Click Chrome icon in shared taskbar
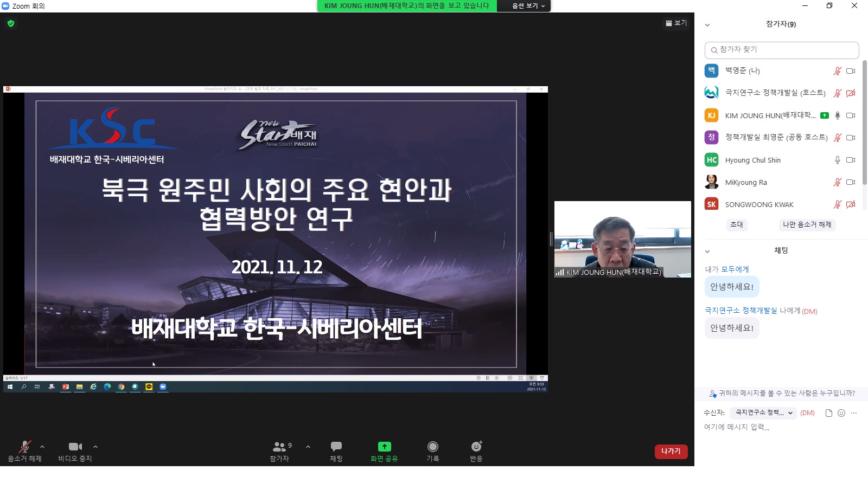Screen dimensions: 868x477 coord(121,387)
